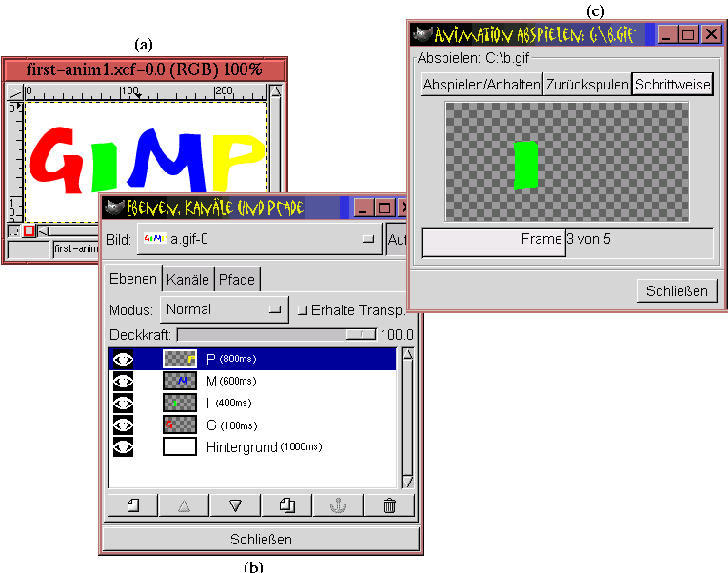Adjust the Deckkraft opacity slider
The image size is (728, 573).
click(x=361, y=334)
